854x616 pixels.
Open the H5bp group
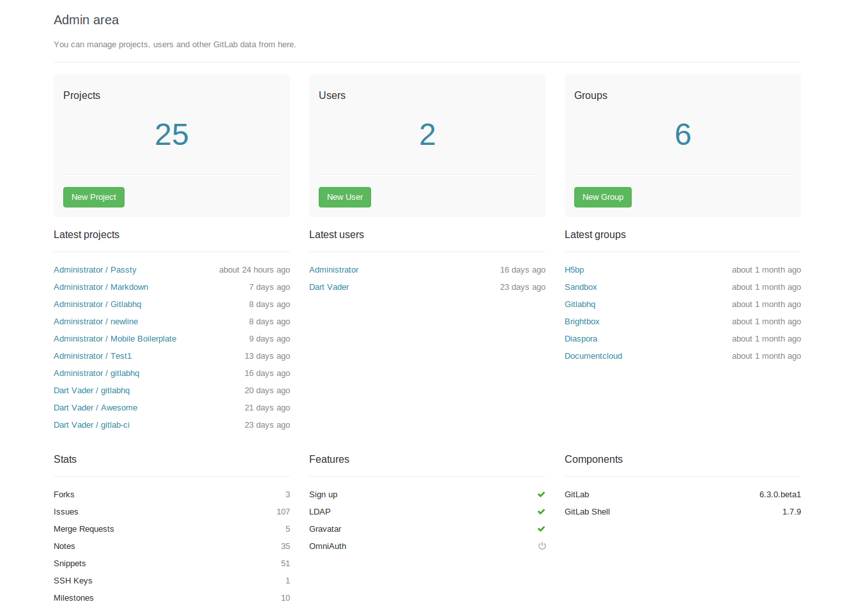(574, 270)
